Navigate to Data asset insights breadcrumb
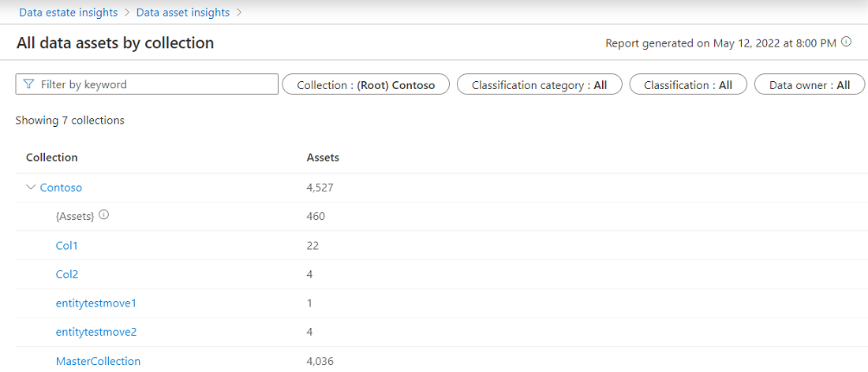This screenshot has height=372, width=868. coord(183,13)
